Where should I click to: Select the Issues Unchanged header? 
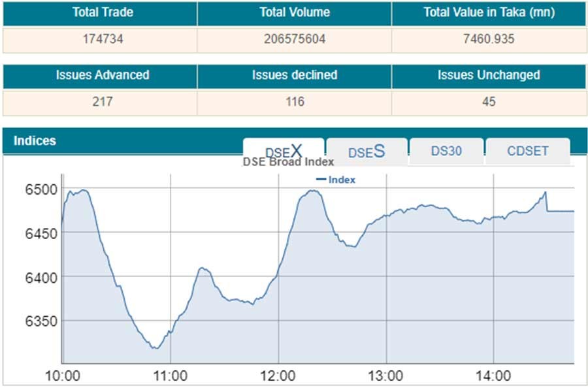pos(488,75)
